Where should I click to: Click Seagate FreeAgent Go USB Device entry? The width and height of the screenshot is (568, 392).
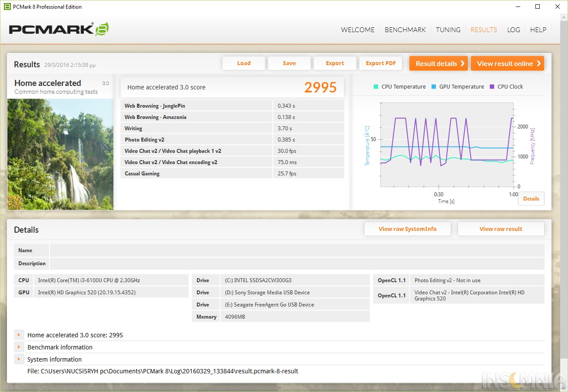(x=269, y=305)
